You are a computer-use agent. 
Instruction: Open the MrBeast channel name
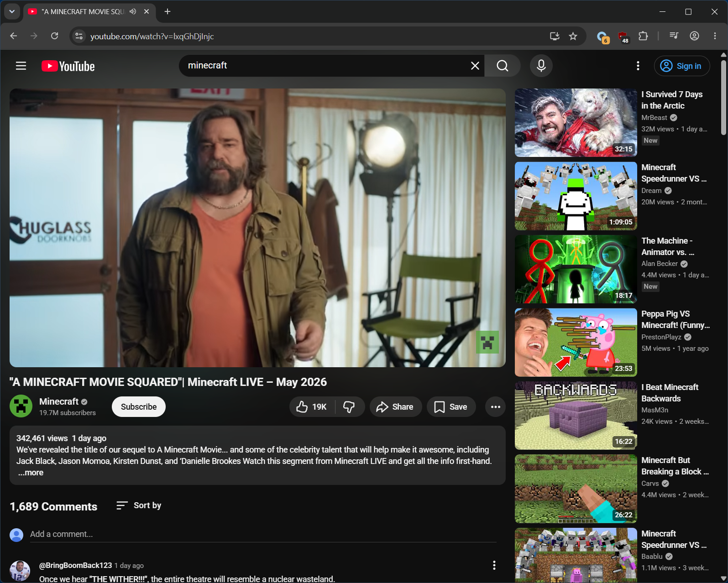coord(654,118)
